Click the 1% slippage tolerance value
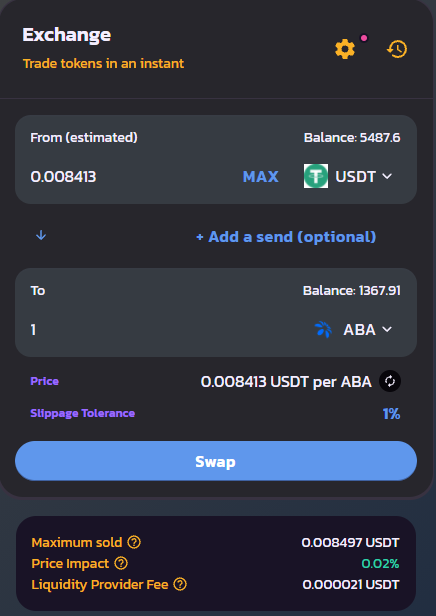436x616 pixels. click(391, 413)
